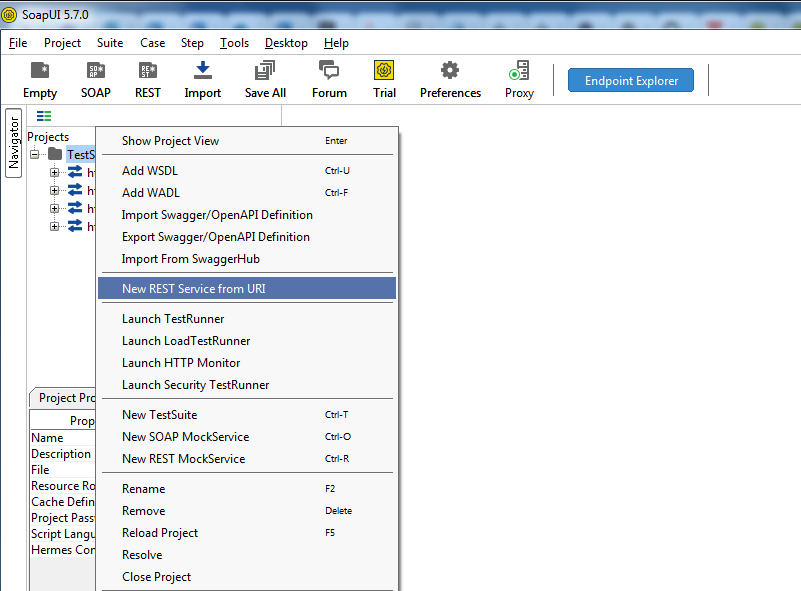Open the Project menu
801x591 pixels.
coord(62,43)
